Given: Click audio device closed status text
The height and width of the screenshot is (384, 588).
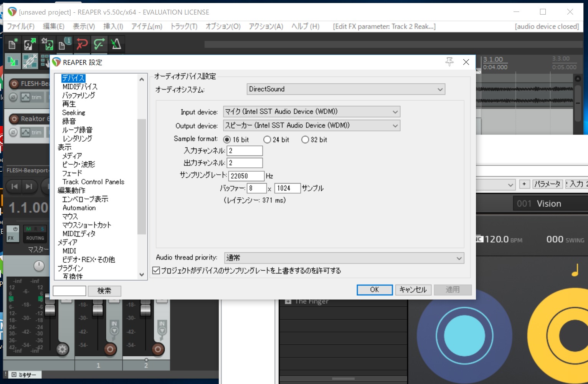Looking at the screenshot, I should point(547,26).
